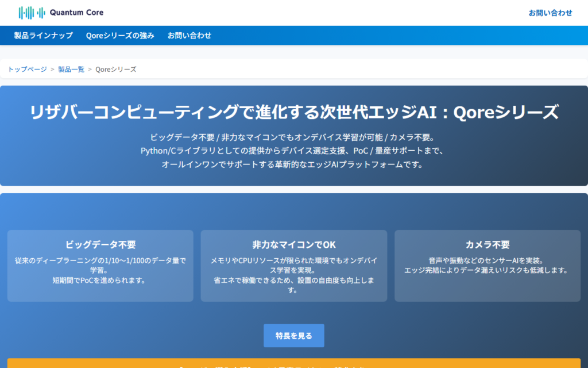Image resolution: width=588 pixels, height=368 pixels.
Task: Click the orange banner at page bottom
Action: (x=294, y=363)
